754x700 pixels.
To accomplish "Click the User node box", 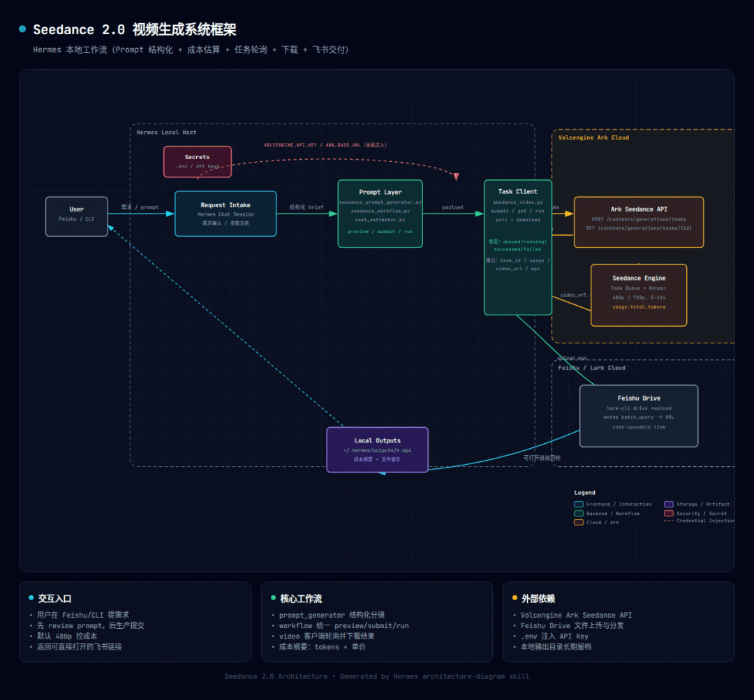I will coord(77,216).
